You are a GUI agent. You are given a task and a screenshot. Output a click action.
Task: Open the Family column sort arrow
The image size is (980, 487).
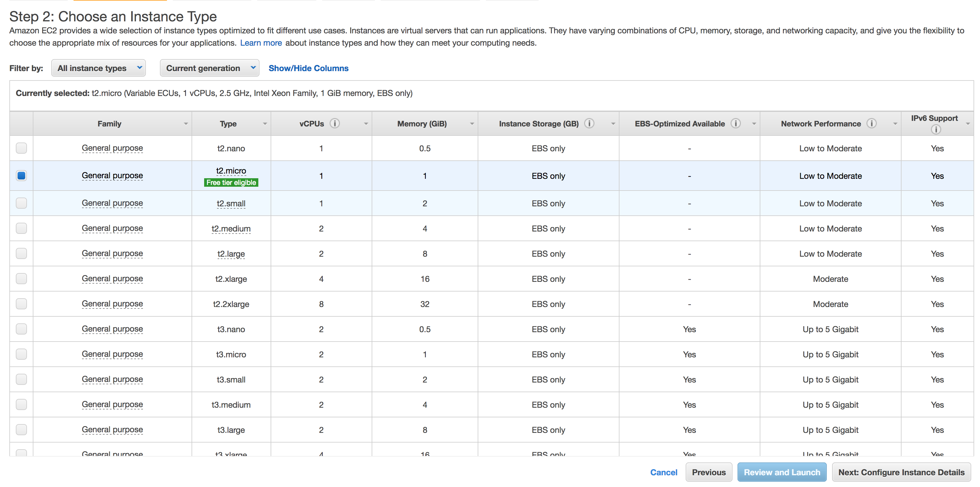coord(186,124)
